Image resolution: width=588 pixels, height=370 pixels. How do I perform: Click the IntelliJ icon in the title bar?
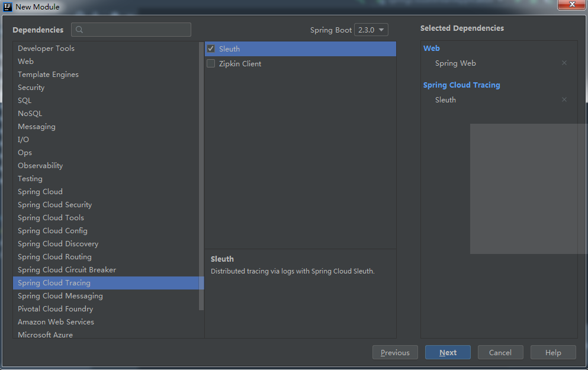[x=8, y=7]
